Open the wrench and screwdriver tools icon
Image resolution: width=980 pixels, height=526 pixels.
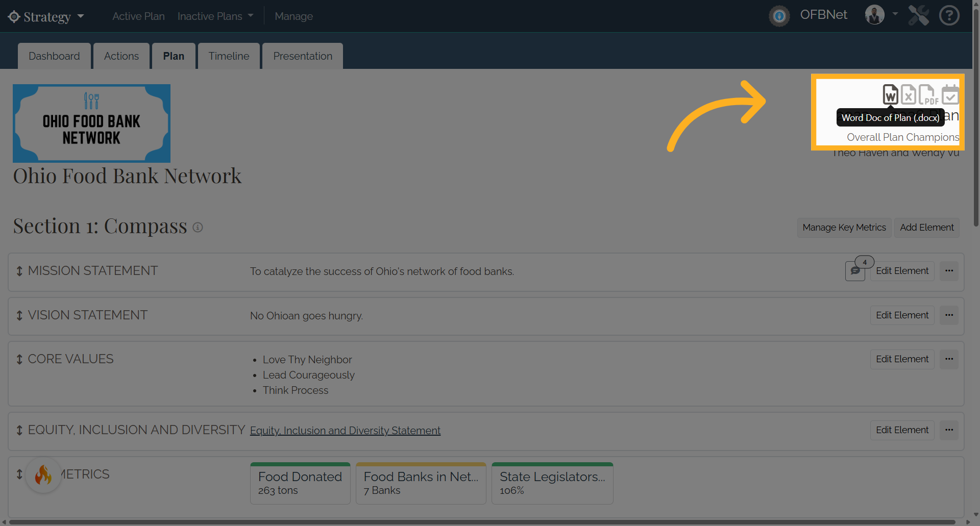(x=919, y=15)
